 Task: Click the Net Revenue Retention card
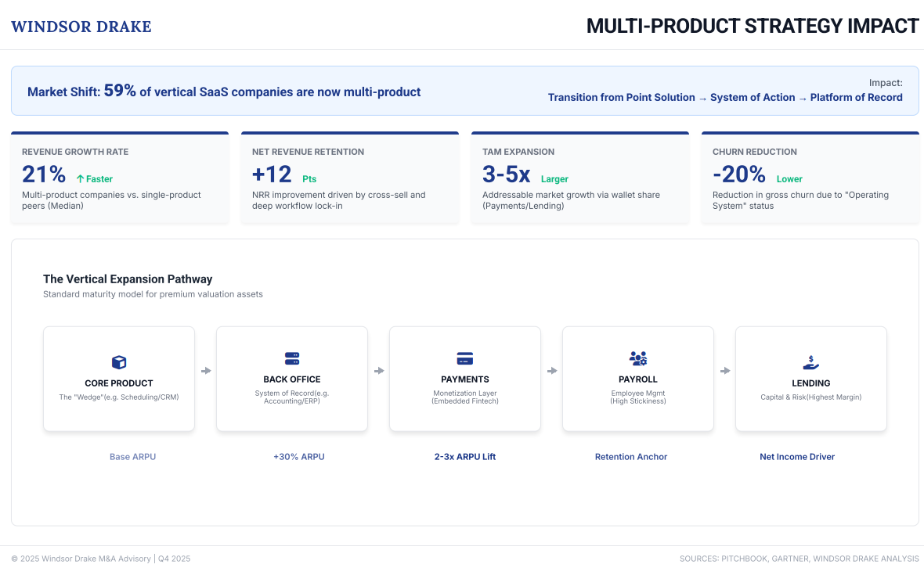[350, 178]
